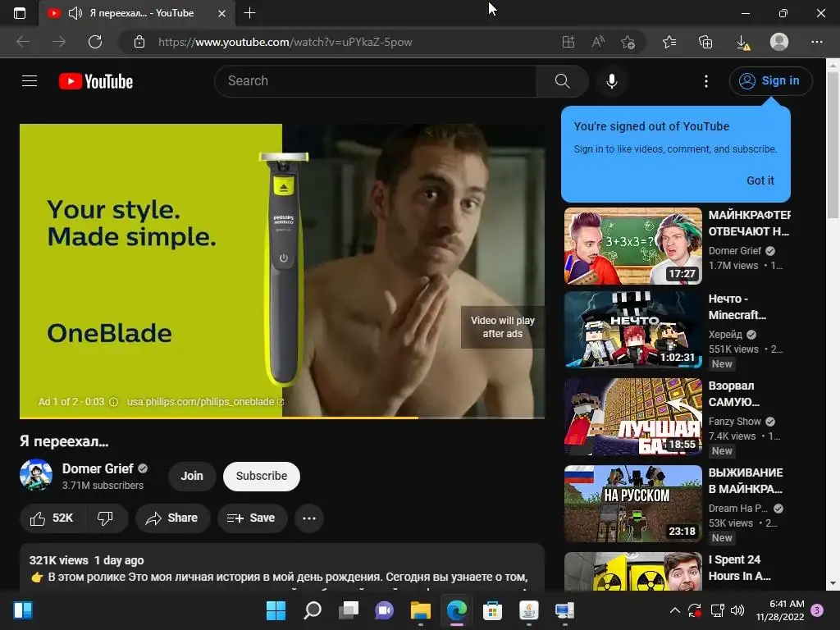Activate Read aloud icon
The width and height of the screenshot is (840, 630).
coord(598,42)
